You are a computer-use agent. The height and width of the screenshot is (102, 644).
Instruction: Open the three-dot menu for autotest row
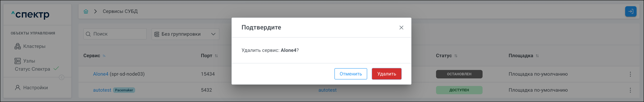630,90
